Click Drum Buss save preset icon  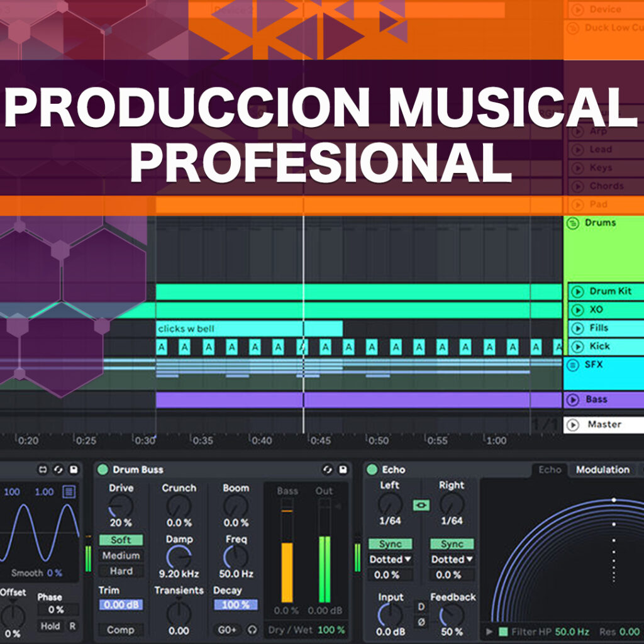tap(343, 469)
